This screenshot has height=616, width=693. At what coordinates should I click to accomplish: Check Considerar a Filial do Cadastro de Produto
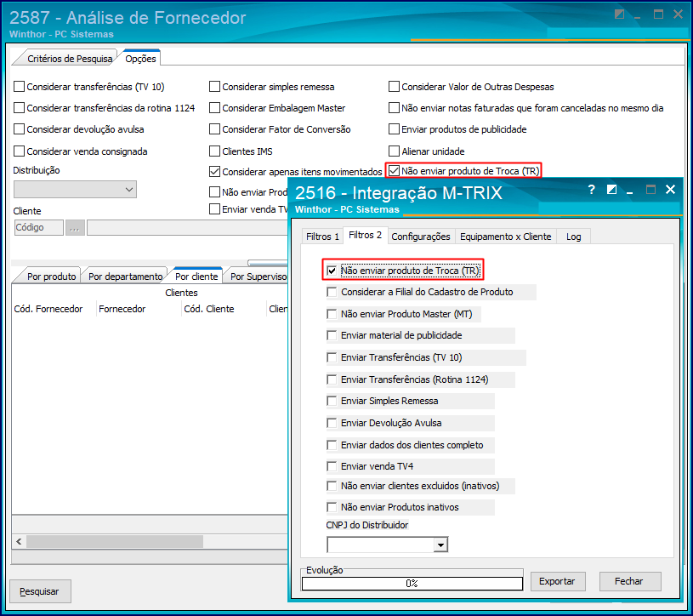click(x=332, y=292)
